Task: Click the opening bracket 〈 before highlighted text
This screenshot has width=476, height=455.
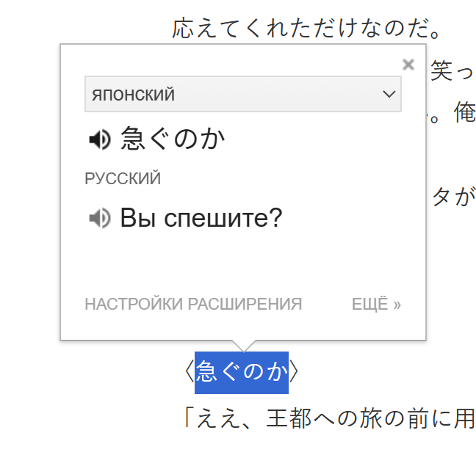Action: point(190,371)
